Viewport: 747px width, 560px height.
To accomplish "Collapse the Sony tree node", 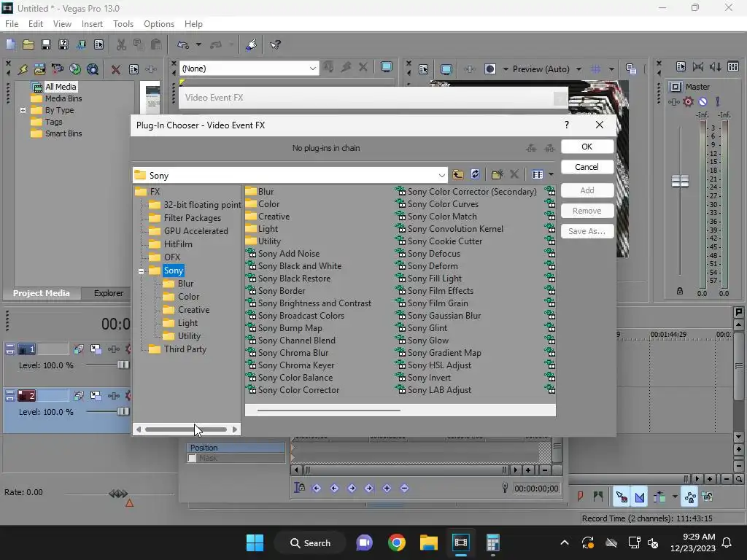I will [x=141, y=271].
